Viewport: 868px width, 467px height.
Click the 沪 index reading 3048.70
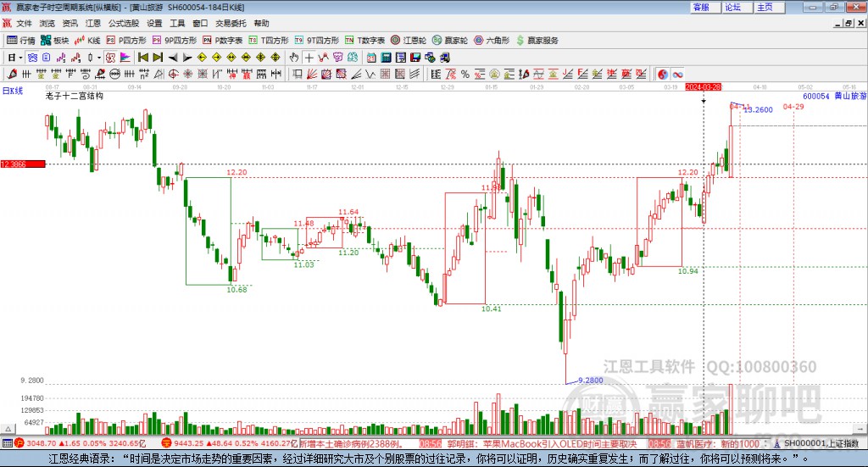[x=41, y=443]
